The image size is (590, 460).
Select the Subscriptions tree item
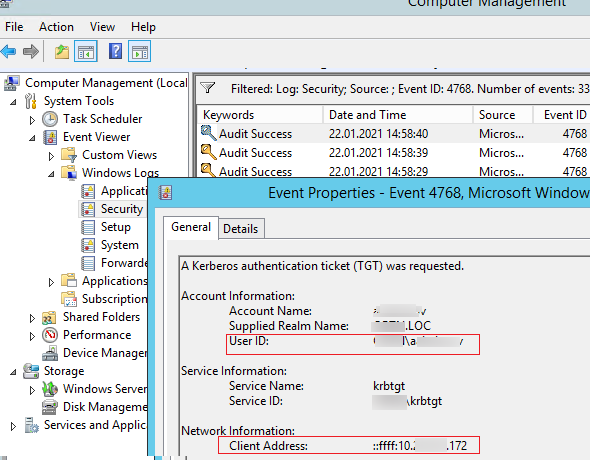click(x=115, y=299)
